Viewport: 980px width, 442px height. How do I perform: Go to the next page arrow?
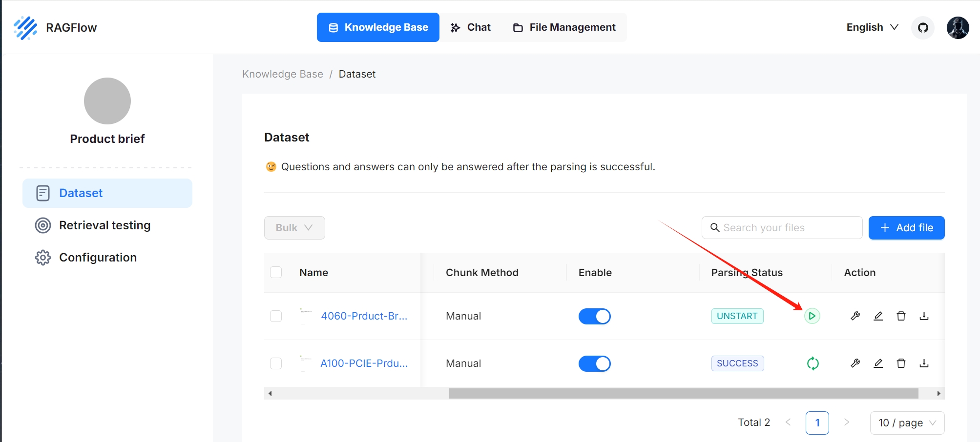[x=847, y=422]
